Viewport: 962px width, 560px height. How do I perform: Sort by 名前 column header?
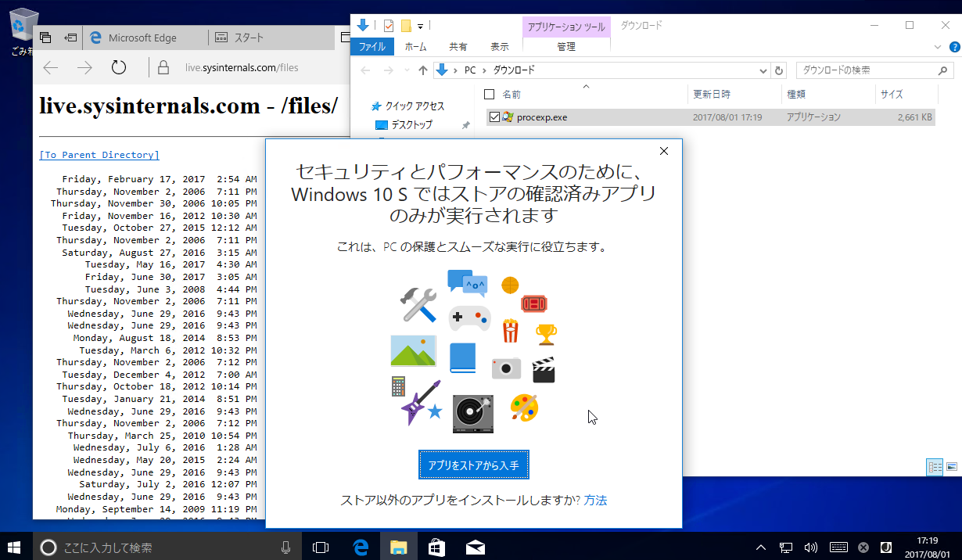[x=512, y=94]
